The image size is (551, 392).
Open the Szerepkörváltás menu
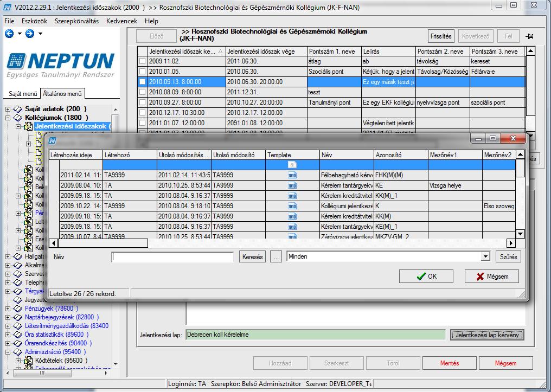pyautogui.click(x=76, y=21)
